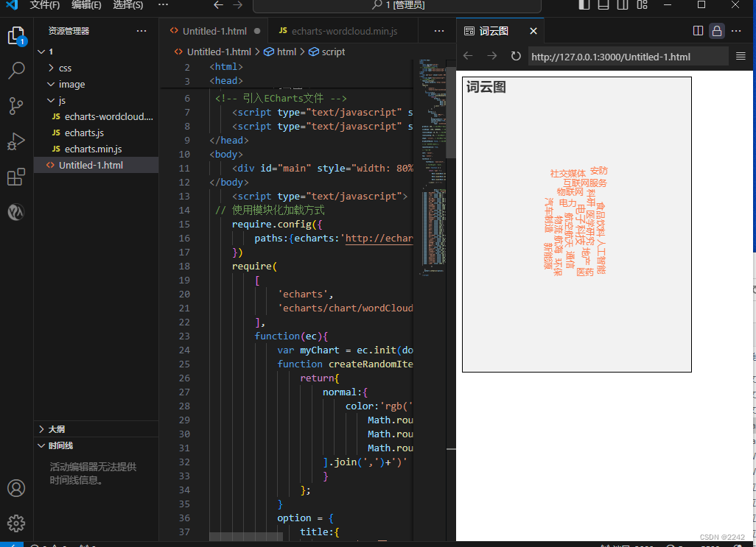756x547 pixels.
Task: Open the preview browser hamburger menu
Action: (x=741, y=56)
